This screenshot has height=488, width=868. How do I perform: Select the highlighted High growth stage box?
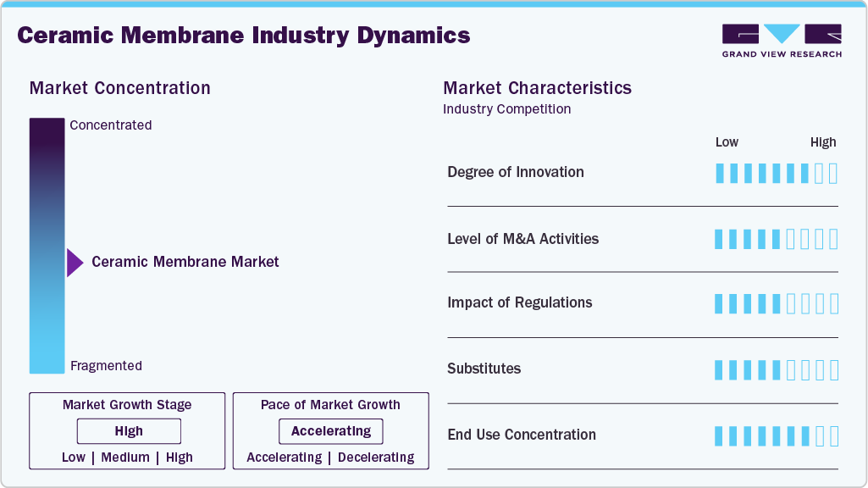pos(129,431)
